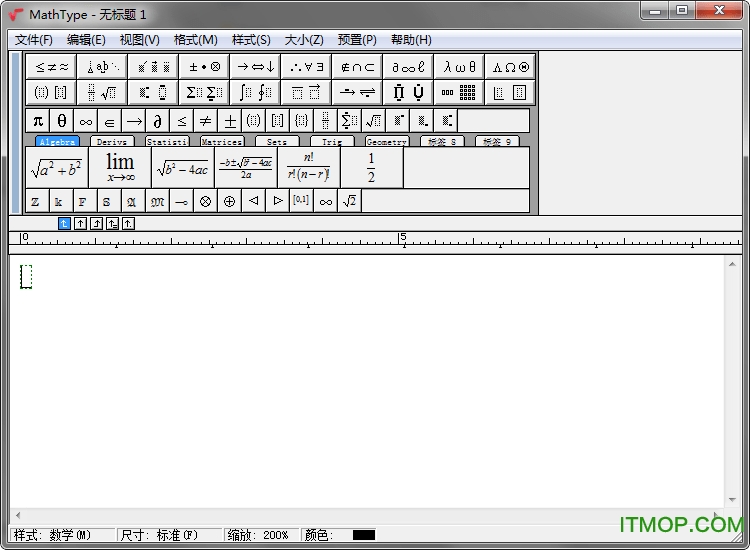The width and height of the screenshot is (750, 550).
Task: Open the logical symbols palette (∴ ∀ ∃)
Action: coord(307,67)
